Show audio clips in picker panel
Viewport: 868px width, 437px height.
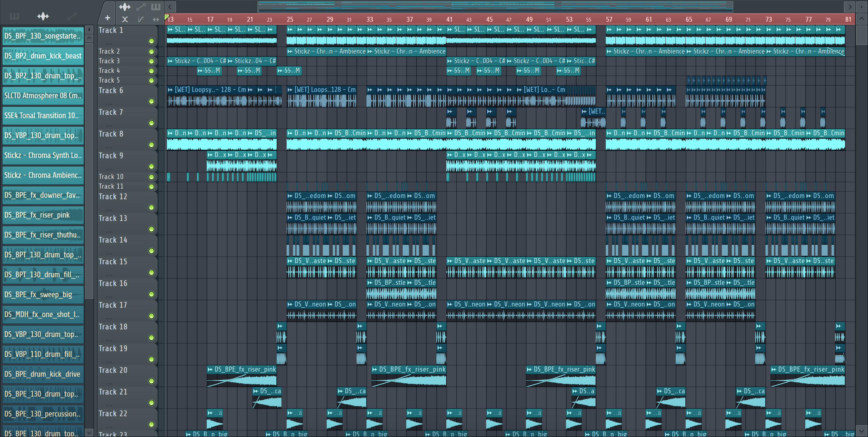[x=43, y=16]
